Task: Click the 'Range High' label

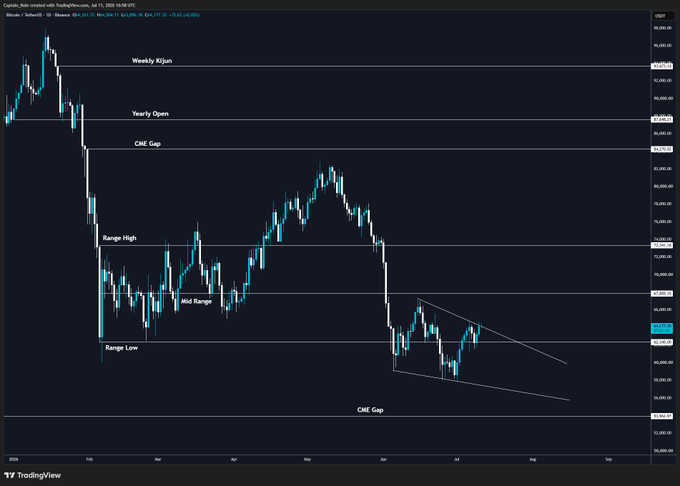Action: 119,238
